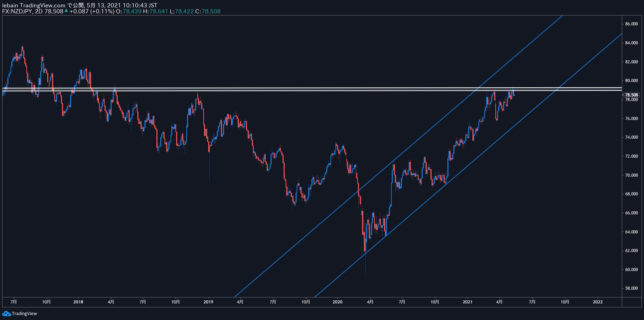
Task: Click the 2022 label on time axis
Action: tap(597, 302)
